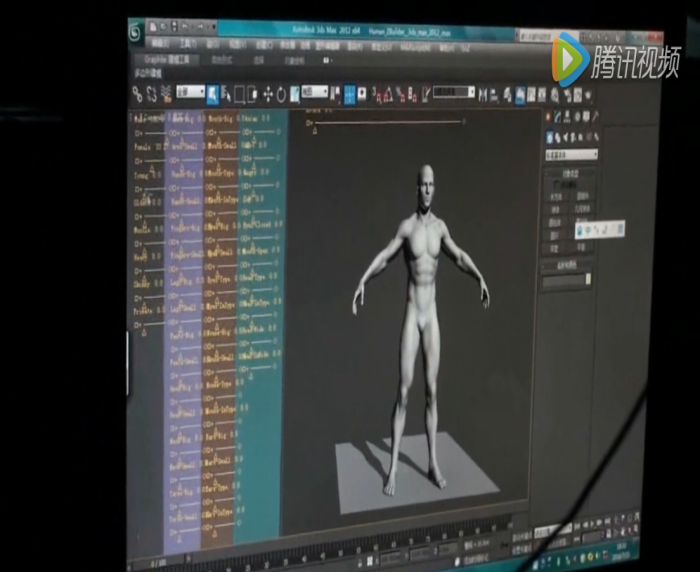Open the Create tab in command panel
700x572 pixels.
tap(548, 117)
